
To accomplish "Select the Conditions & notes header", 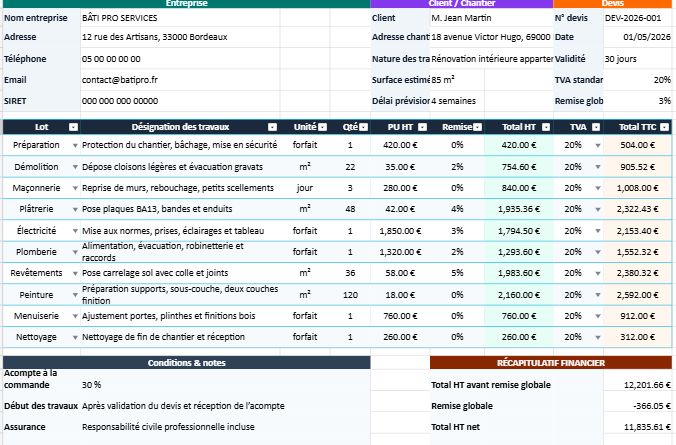I will (x=187, y=363).
